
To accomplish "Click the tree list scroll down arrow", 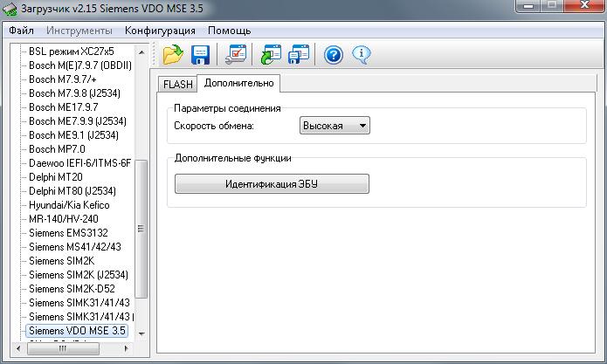I will [141, 333].
